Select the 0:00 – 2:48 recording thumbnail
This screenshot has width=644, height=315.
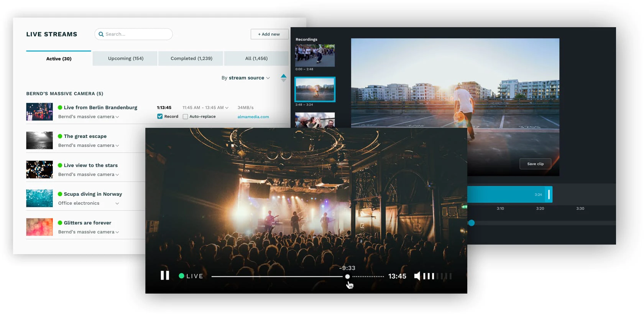315,55
